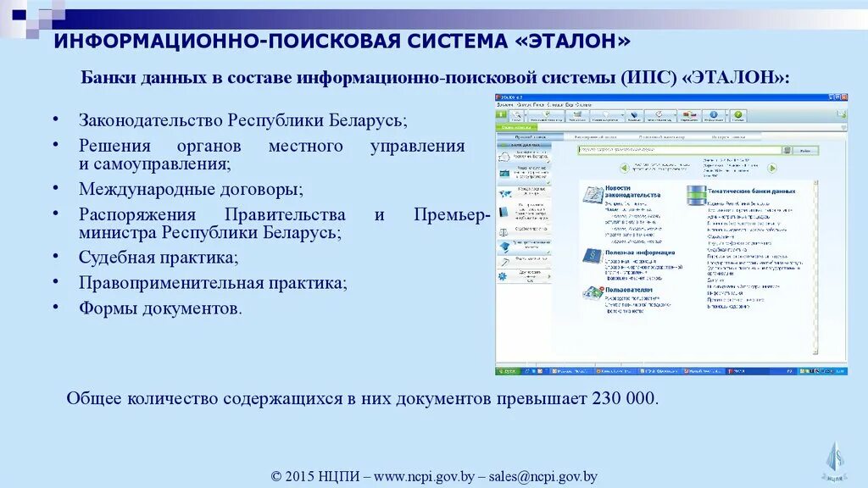
Task: Open dropdown arrow next to info button
Action: pyautogui.click(x=726, y=114)
